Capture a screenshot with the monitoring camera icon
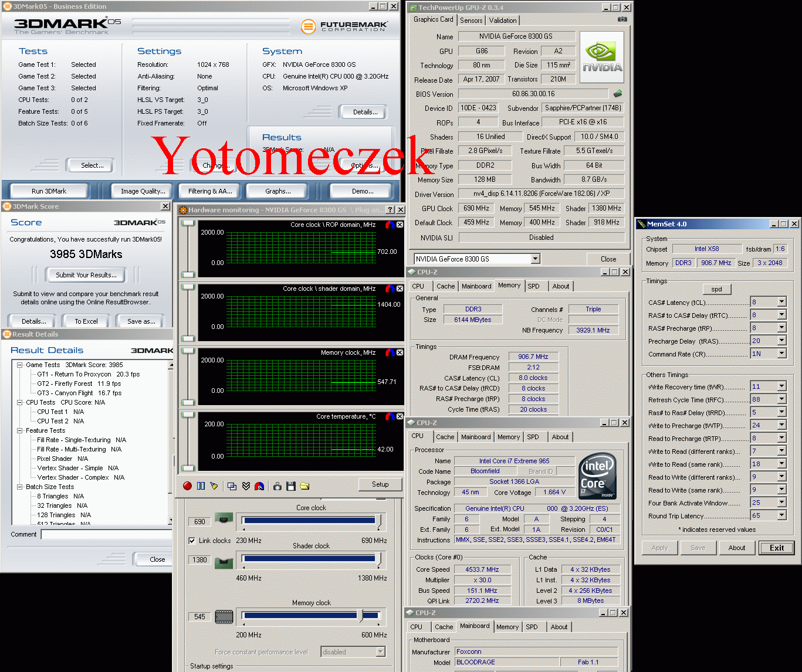Screen dimensions: 802x672 click(277, 486)
